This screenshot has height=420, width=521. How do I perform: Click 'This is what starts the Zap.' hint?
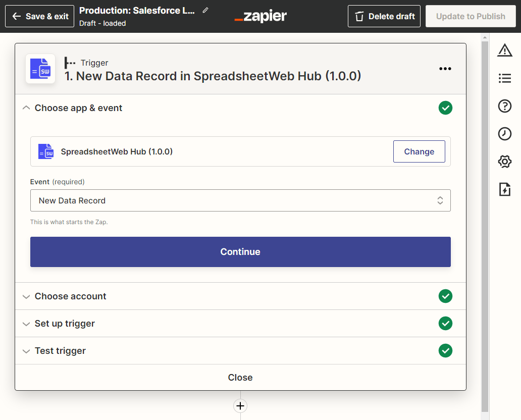click(69, 222)
